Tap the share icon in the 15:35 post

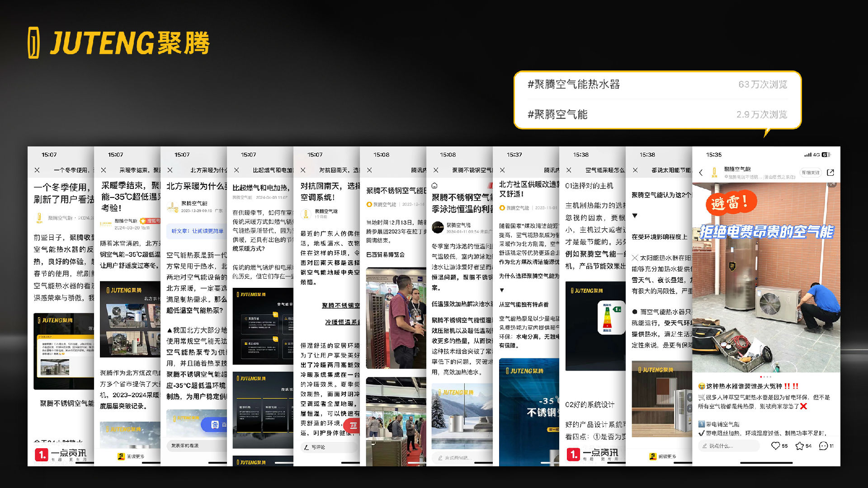click(x=830, y=173)
